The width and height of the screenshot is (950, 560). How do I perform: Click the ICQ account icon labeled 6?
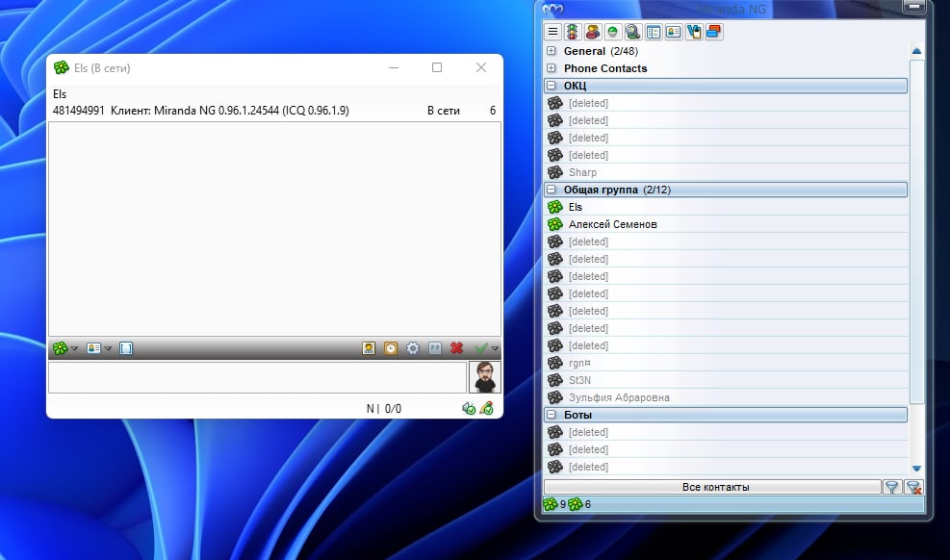tap(575, 503)
